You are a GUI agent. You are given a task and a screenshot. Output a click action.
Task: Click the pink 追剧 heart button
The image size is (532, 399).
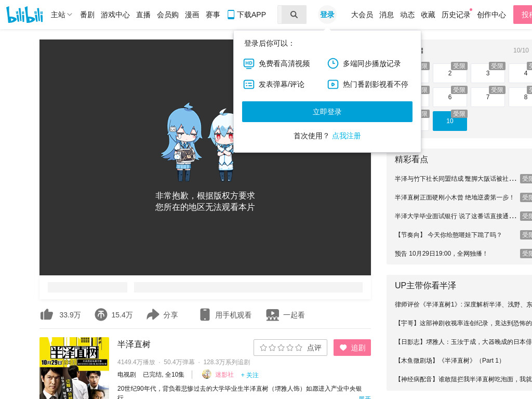[352, 348]
